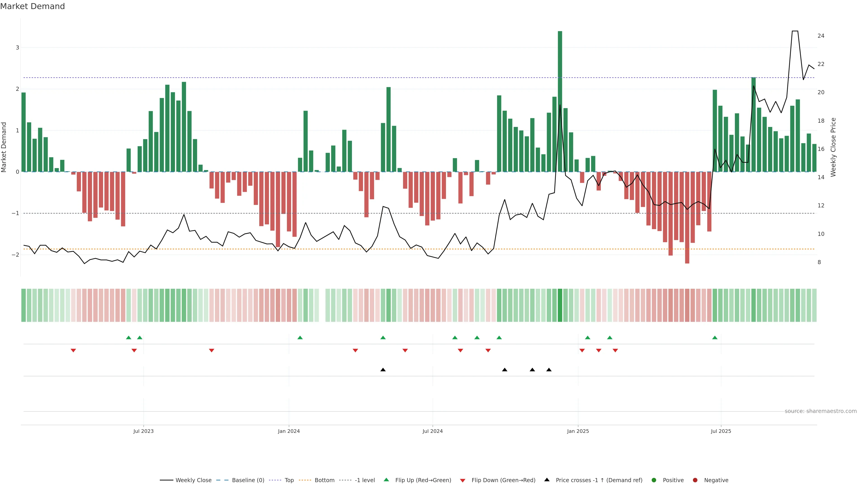868x488 pixels.
Task: Click Flip Down red triangle legend icon
Action: click(x=463, y=480)
